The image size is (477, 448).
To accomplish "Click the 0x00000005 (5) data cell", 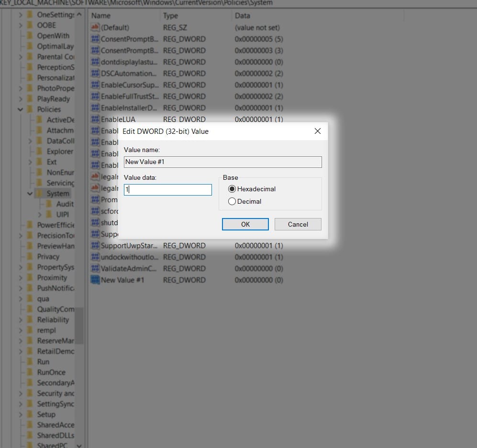I will click(259, 39).
